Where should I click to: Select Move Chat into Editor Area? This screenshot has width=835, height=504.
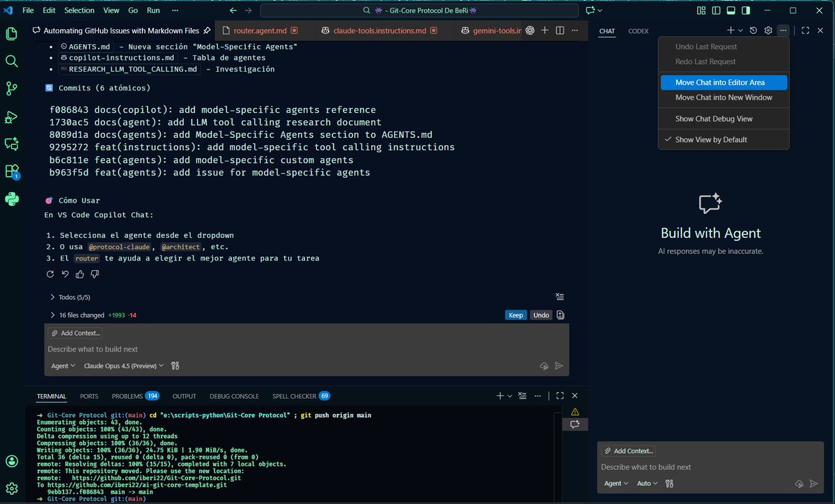coord(724,83)
